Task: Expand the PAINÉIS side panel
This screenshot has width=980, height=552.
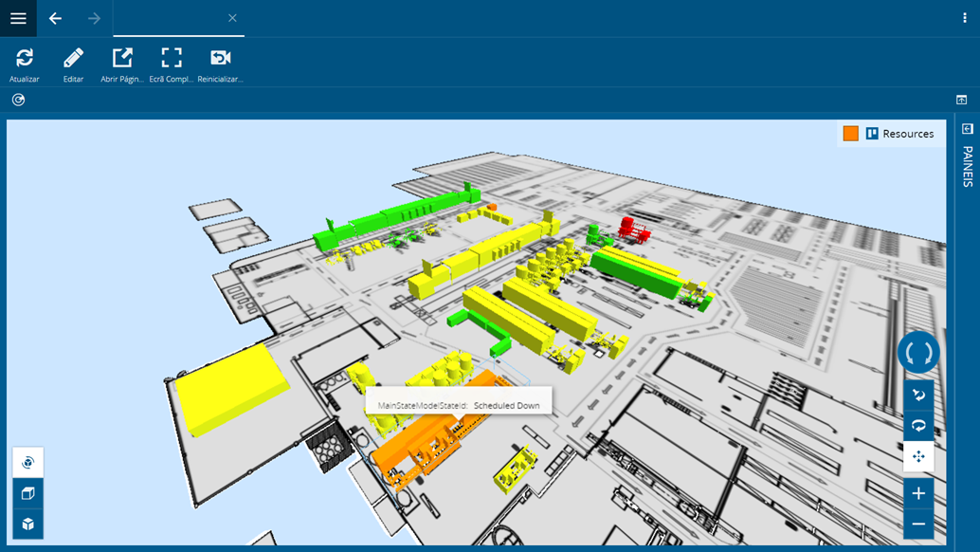Action: click(x=968, y=156)
